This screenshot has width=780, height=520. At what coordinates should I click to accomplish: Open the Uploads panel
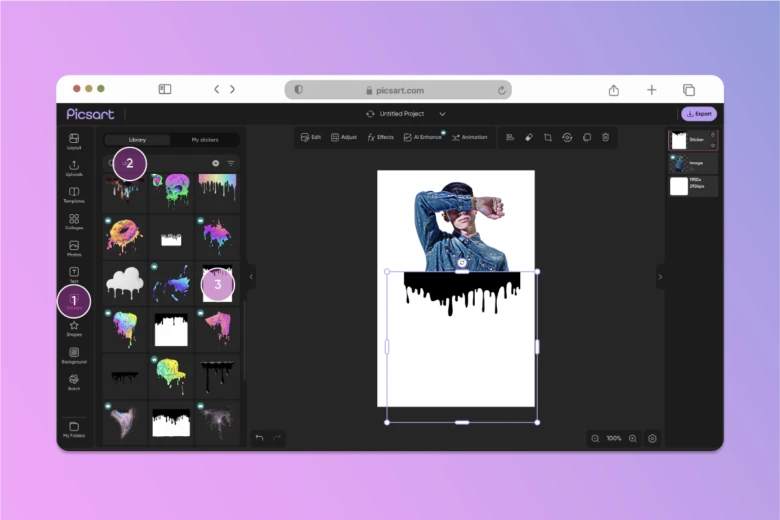coord(74,168)
